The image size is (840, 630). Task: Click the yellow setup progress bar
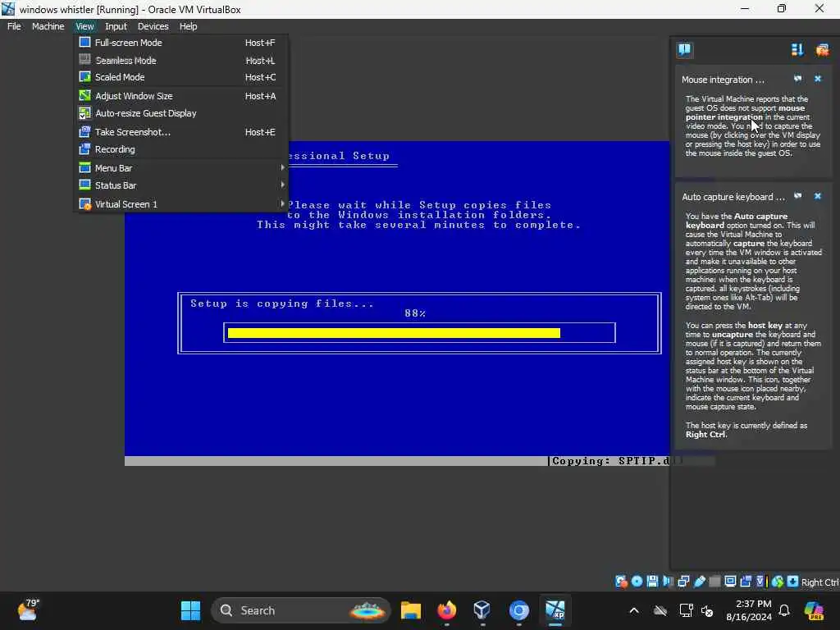tap(394, 333)
